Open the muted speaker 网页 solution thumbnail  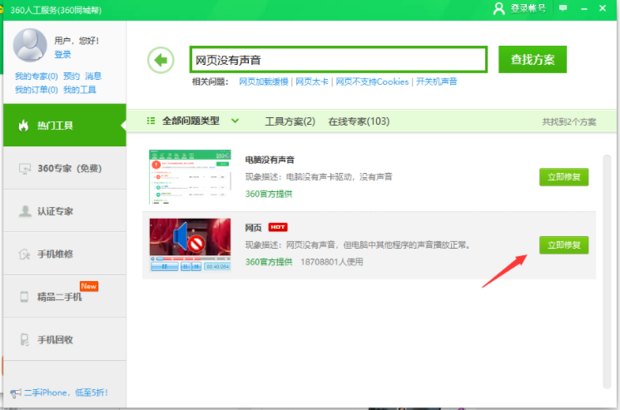pos(190,245)
